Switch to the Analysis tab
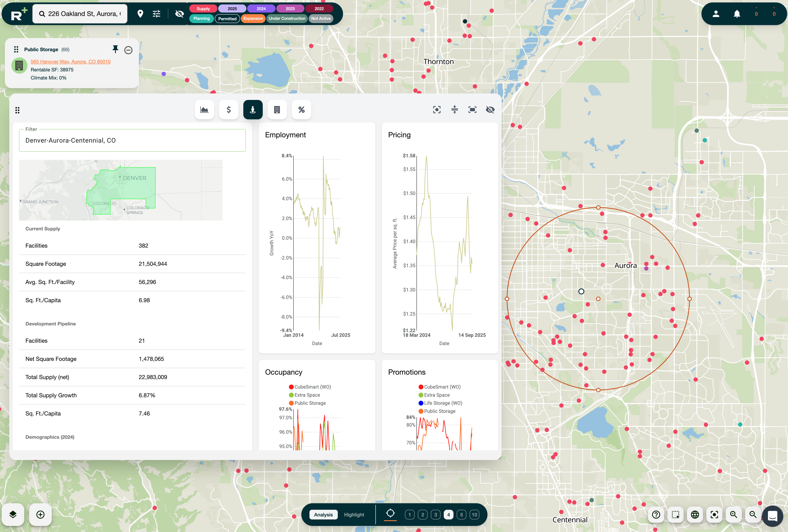Viewport: 788px width, 532px height. point(323,514)
